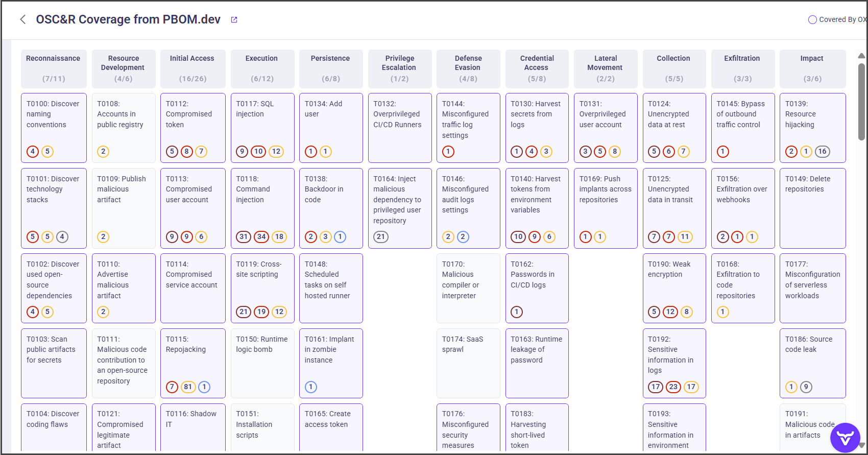Click the 81 badge on Repojacking card
868x455 pixels.
188,387
